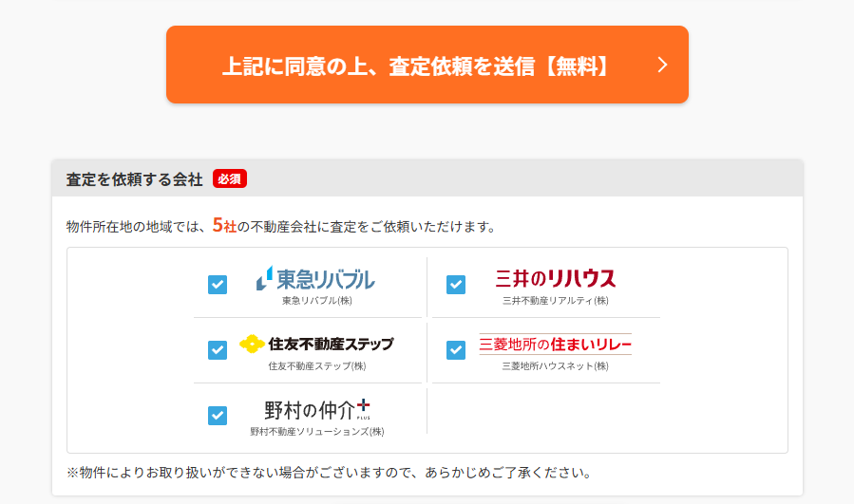Viewport: 854px width, 504px height.
Task: Click the 東急リバブル(株) company name text
Action: (317, 301)
